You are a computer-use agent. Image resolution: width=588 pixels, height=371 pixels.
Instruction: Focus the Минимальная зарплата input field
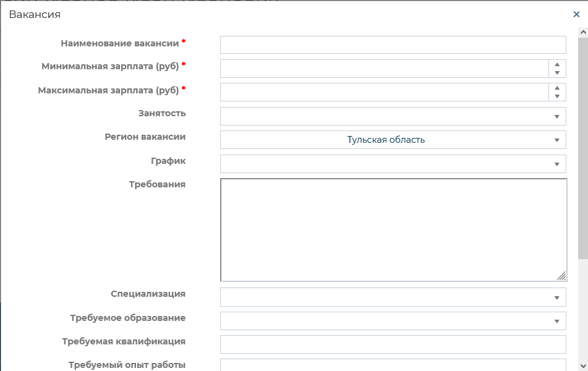point(384,69)
